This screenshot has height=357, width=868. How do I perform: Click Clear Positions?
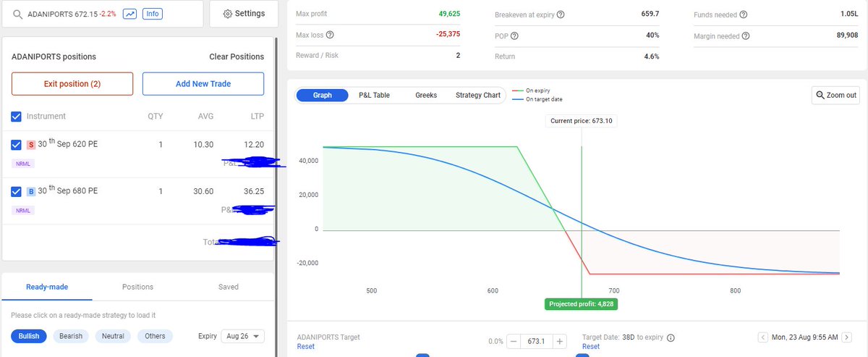(x=237, y=56)
